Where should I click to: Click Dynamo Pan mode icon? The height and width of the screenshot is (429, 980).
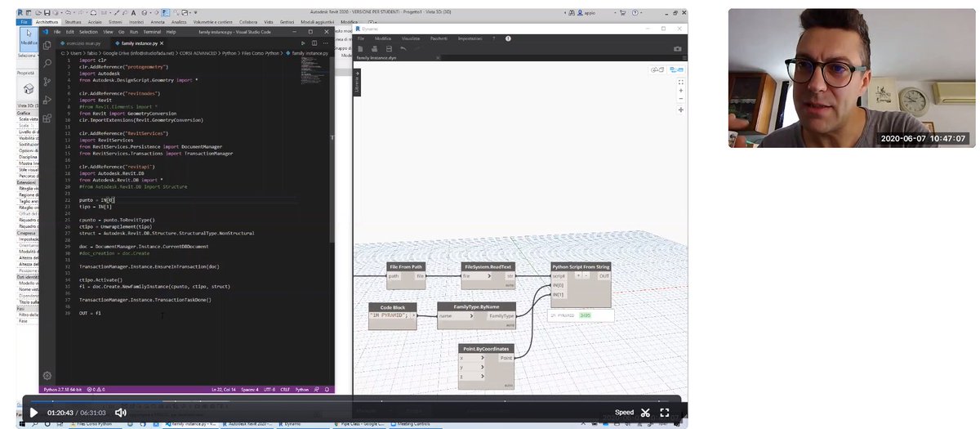[x=680, y=109]
